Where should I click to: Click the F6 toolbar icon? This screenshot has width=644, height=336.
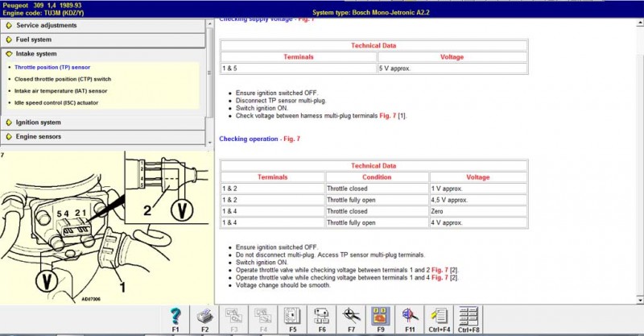[x=320, y=317]
